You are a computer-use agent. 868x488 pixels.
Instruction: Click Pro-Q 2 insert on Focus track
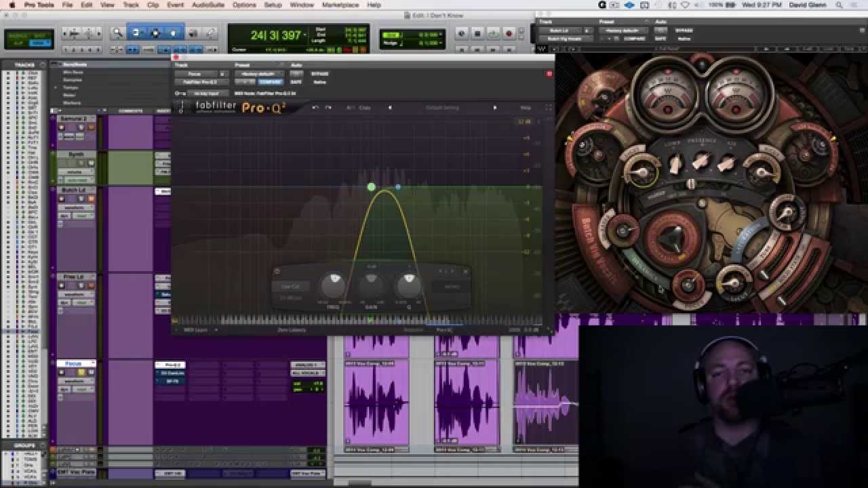(x=170, y=365)
